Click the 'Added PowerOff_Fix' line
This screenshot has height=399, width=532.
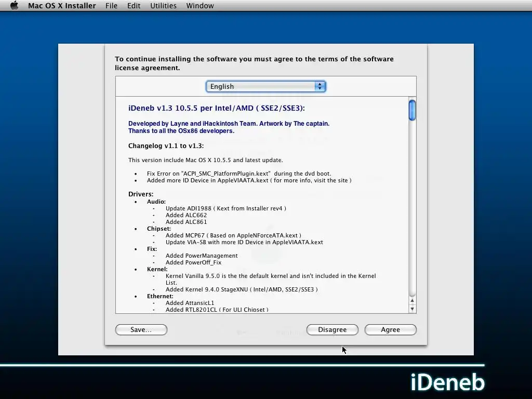[x=193, y=262]
